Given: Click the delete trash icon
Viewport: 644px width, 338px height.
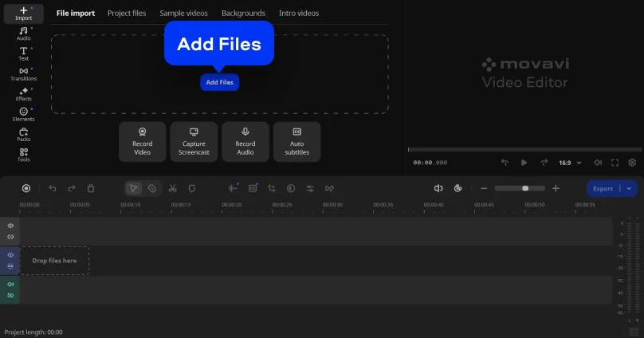Looking at the screenshot, I should [x=91, y=188].
